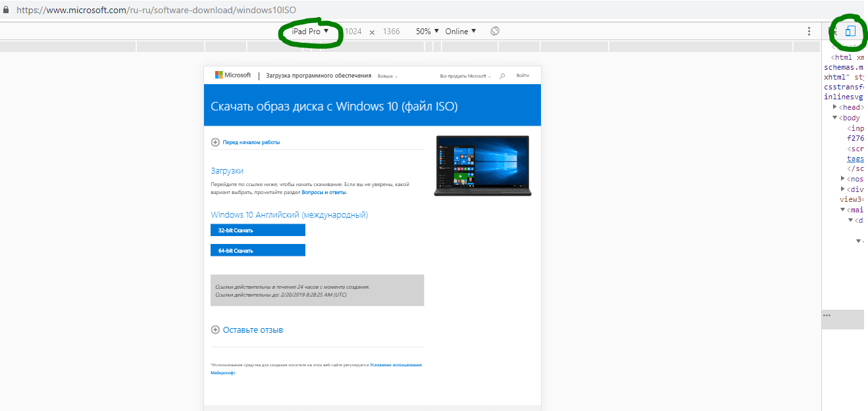Click the 64-bit Скачать button
The width and height of the screenshot is (868, 411).
(x=258, y=250)
